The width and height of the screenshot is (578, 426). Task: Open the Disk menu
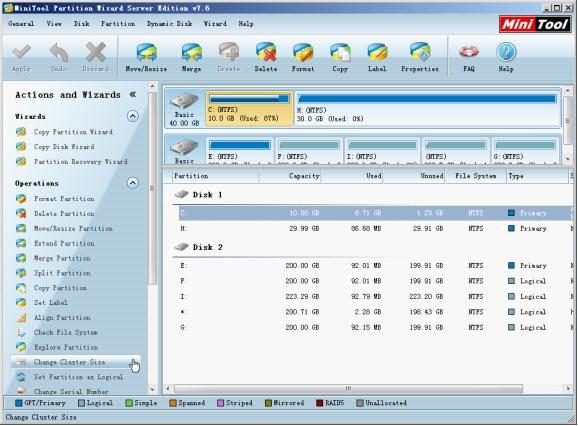[x=81, y=24]
